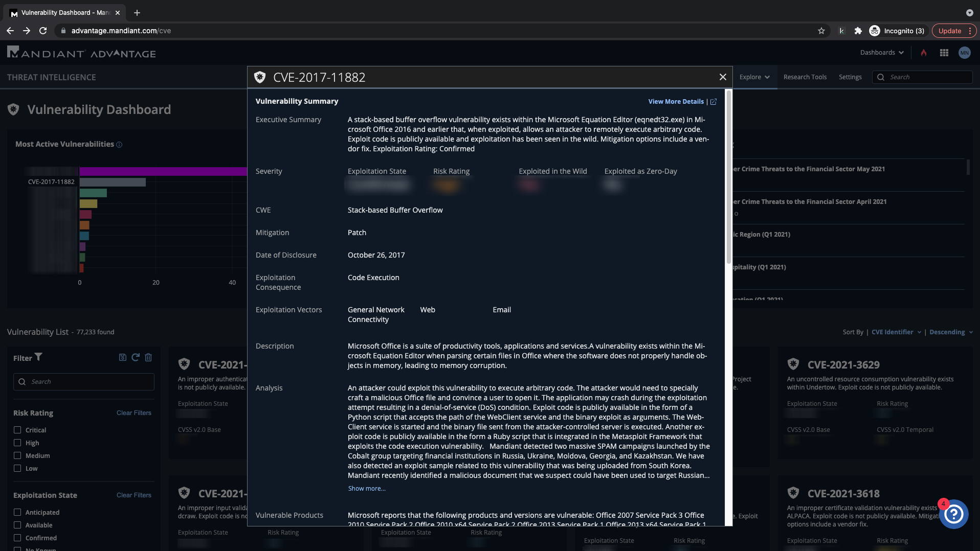Click Show more under Analysis
The image size is (980, 551).
[367, 489]
